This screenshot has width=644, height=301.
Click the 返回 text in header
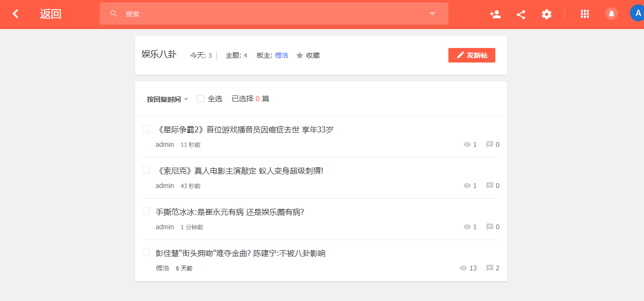(x=50, y=14)
